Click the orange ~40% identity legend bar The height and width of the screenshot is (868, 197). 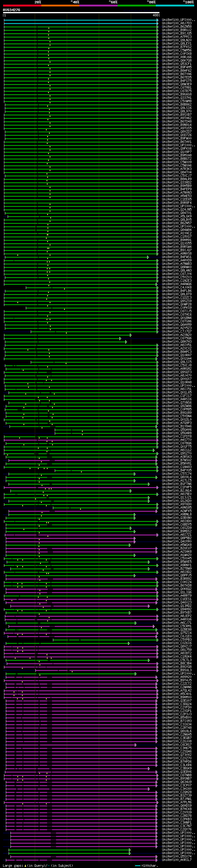tap(60, 6)
